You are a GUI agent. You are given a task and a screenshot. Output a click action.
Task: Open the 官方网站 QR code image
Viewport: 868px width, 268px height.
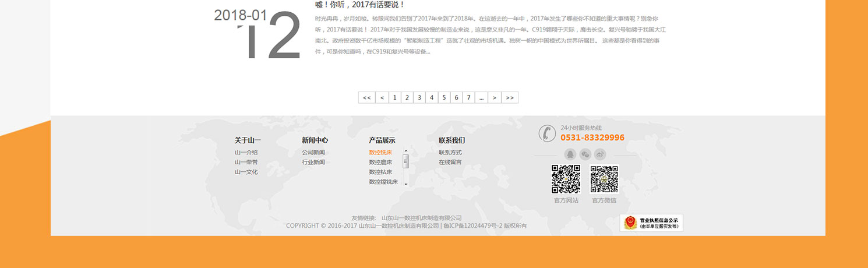566,179
